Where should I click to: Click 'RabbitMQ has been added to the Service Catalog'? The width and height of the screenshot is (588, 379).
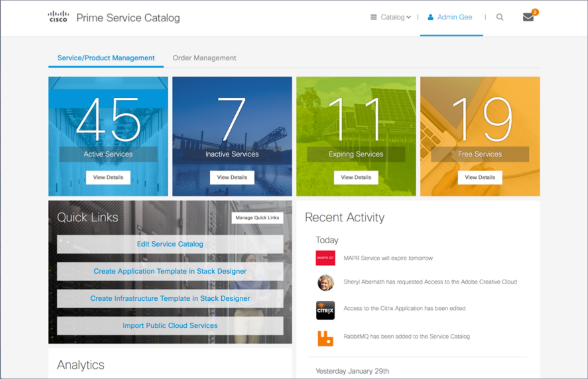406,336
